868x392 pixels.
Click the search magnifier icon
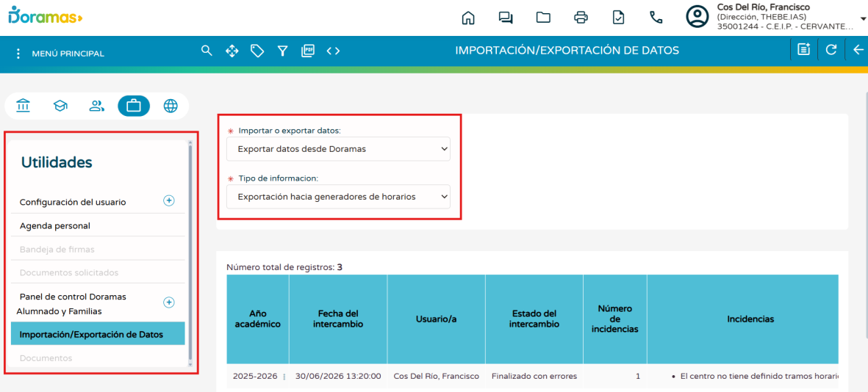[207, 51]
